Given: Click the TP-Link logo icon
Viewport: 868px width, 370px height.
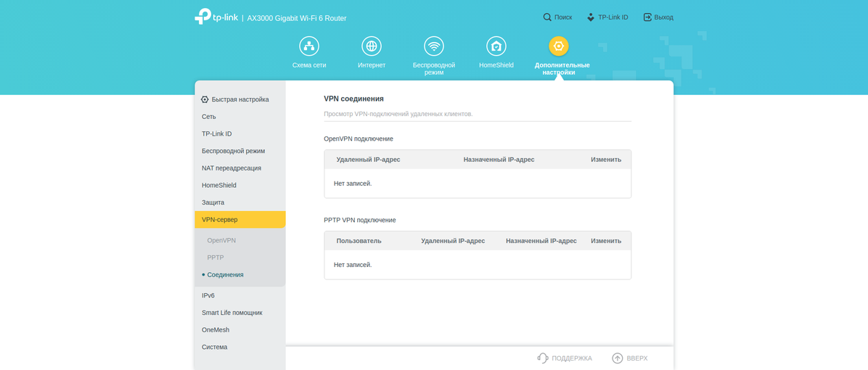Looking at the screenshot, I should pos(202,17).
